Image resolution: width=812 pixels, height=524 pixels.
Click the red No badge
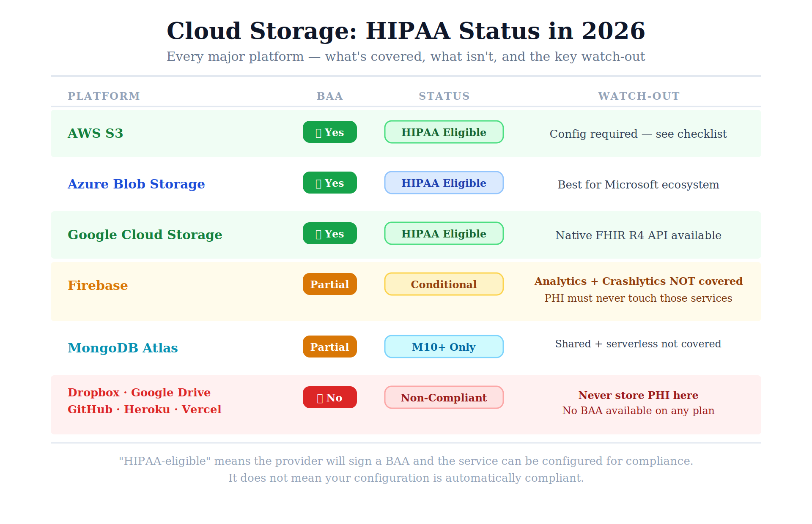(330, 397)
